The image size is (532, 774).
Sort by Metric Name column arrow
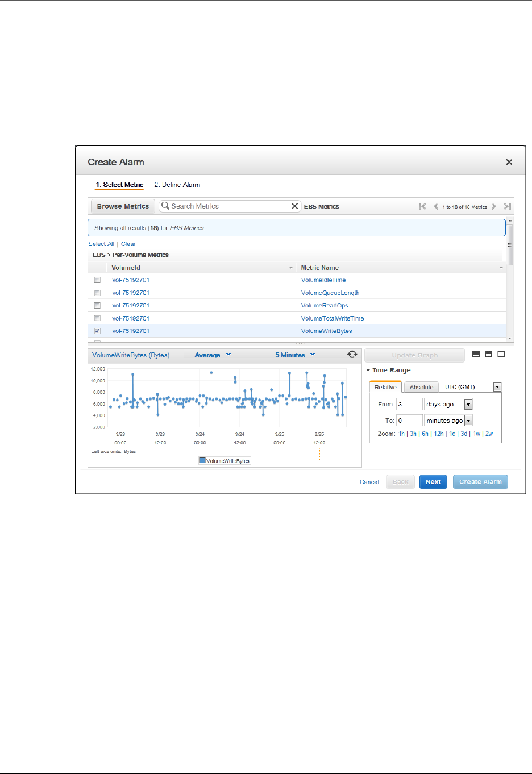click(501, 268)
